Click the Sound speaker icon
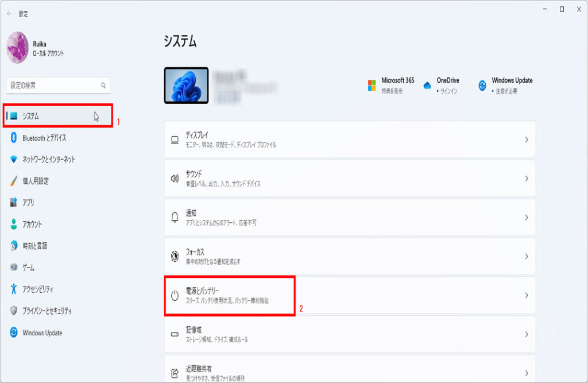This screenshot has height=383, width=588. coord(175,178)
